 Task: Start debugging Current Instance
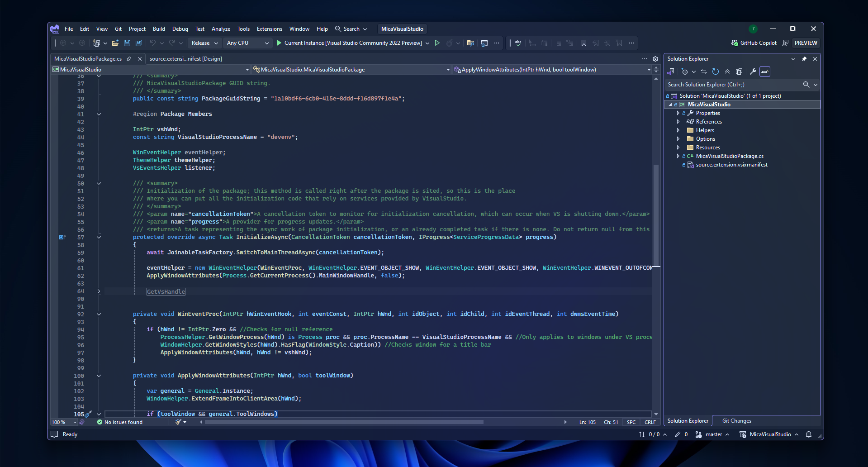278,43
